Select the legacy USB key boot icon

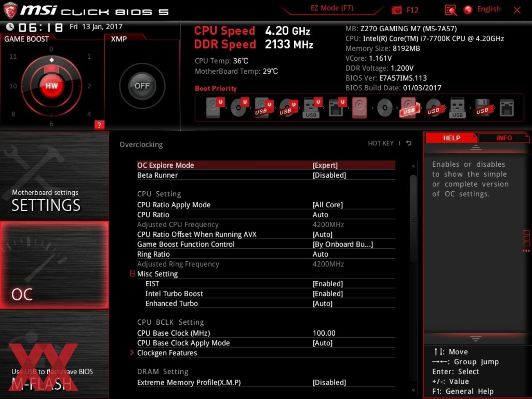pyautogui.click(x=457, y=108)
